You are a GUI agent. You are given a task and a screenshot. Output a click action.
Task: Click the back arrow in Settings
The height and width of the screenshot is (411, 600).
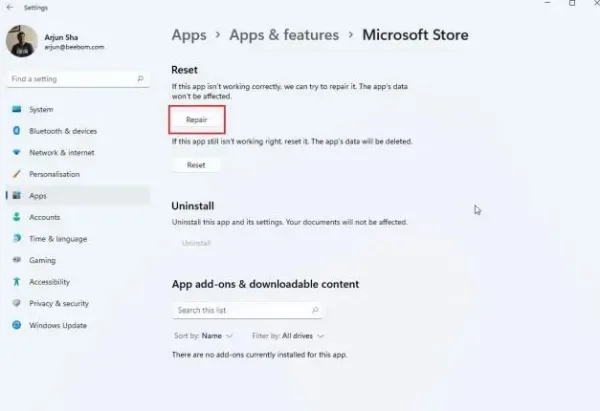click(x=10, y=7)
